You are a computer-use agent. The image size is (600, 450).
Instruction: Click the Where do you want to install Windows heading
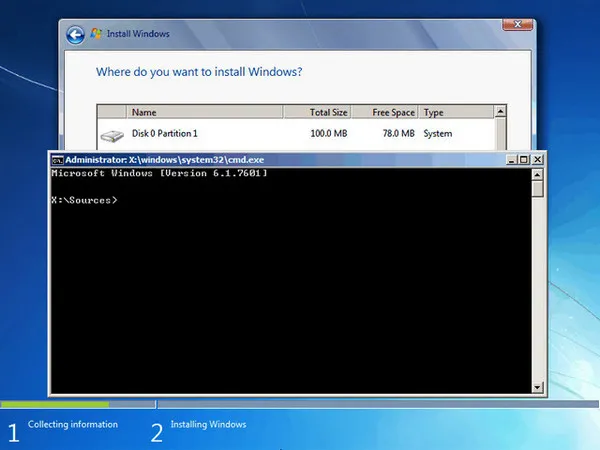coord(199,72)
